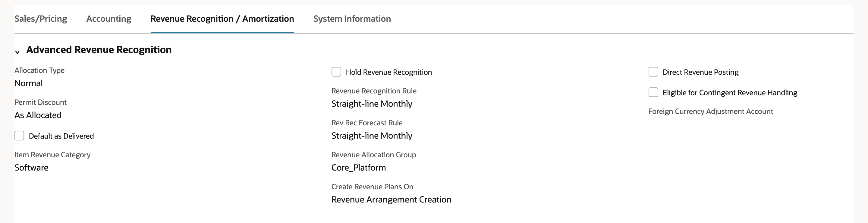Screen dimensions: 868x223
Task: Go to the System Information tab
Action: click(352, 19)
